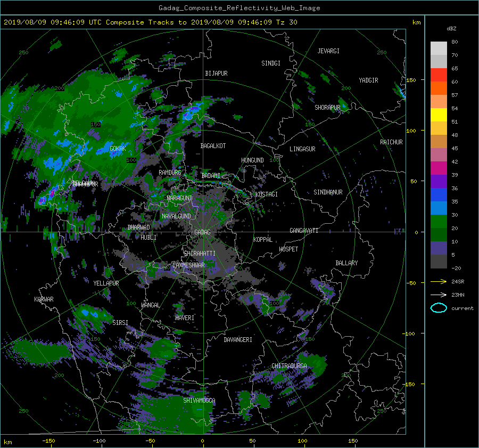Click the DAVANGERI city label
Image resolution: width=479 pixels, height=448 pixels.
click(x=238, y=340)
